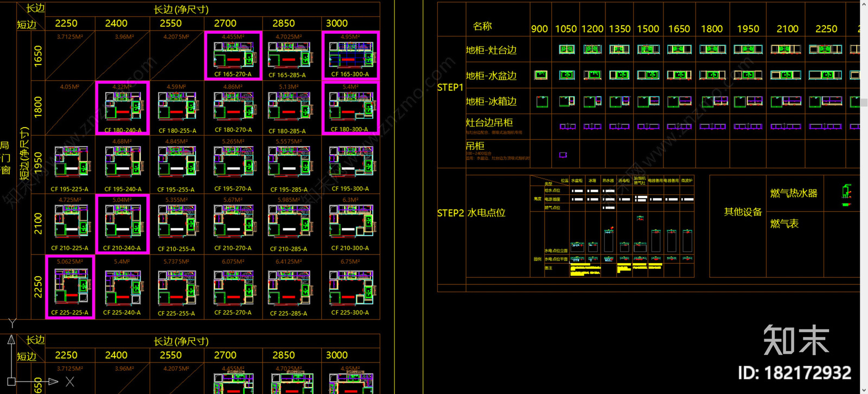
Task: Select the 地柜-水盆边 cabinet under column 900
Action: [541, 75]
